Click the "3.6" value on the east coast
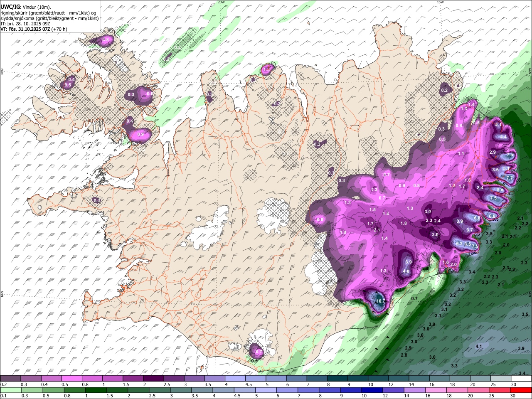The height and width of the screenshot is (399, 532). [495, 170]
